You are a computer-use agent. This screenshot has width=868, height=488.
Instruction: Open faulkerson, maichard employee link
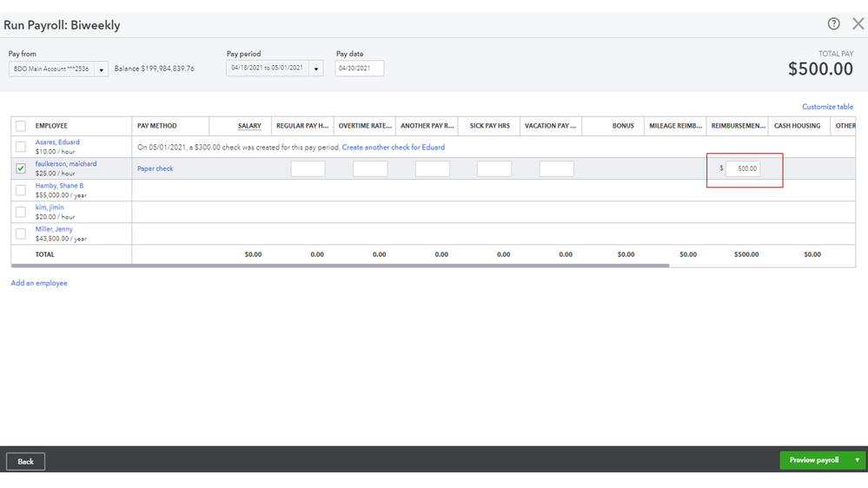(x=66, y=164)
